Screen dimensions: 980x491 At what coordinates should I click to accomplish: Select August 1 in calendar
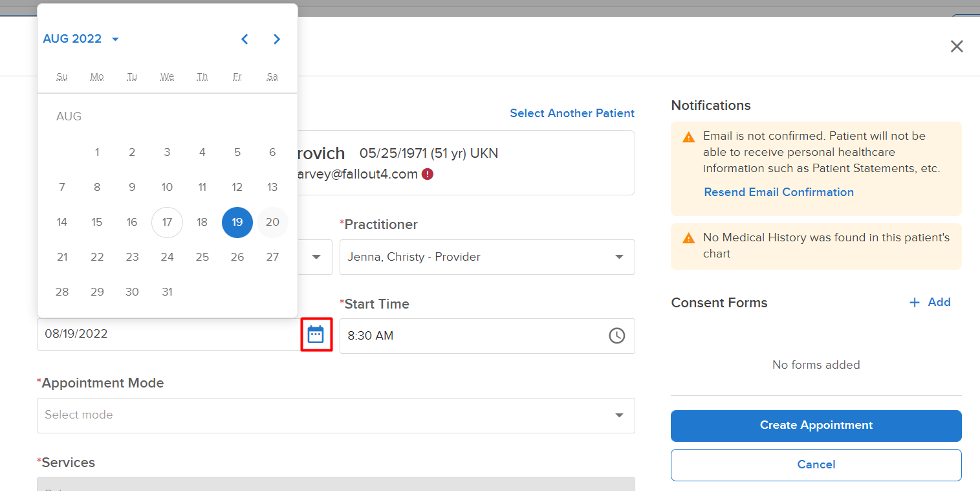[x=97, y=153]
